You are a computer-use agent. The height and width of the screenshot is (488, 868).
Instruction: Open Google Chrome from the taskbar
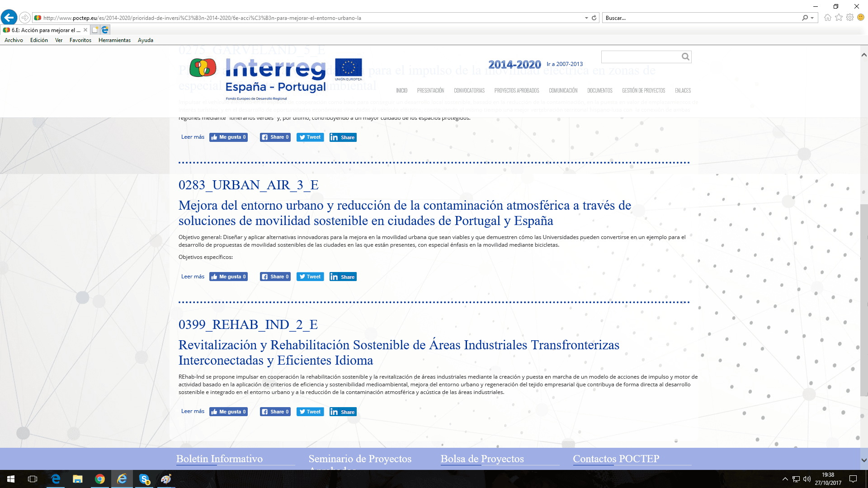click(x=99, y=479)
